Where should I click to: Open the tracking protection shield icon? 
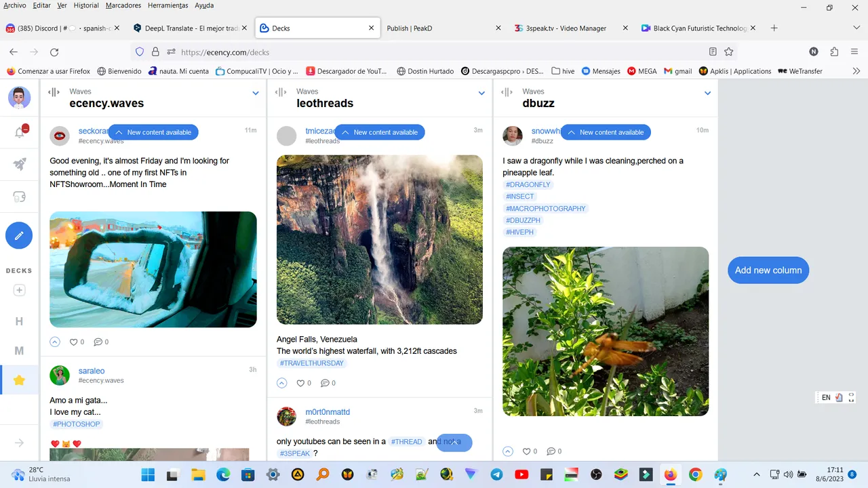coord(140,52)
